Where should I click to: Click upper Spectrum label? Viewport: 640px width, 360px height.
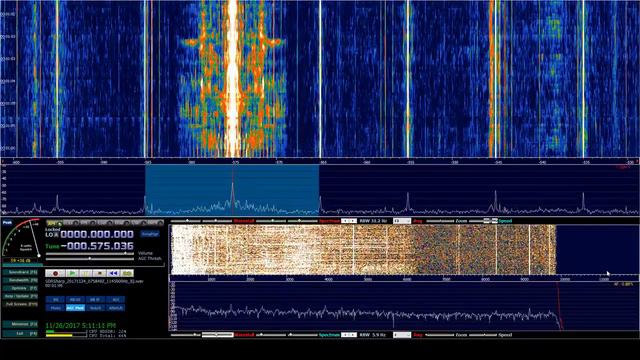[329, 221]
